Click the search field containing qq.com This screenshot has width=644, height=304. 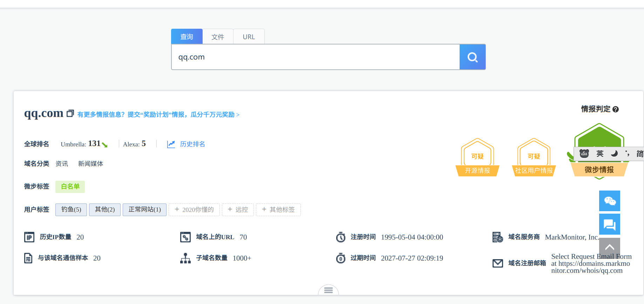pos(316,57)
